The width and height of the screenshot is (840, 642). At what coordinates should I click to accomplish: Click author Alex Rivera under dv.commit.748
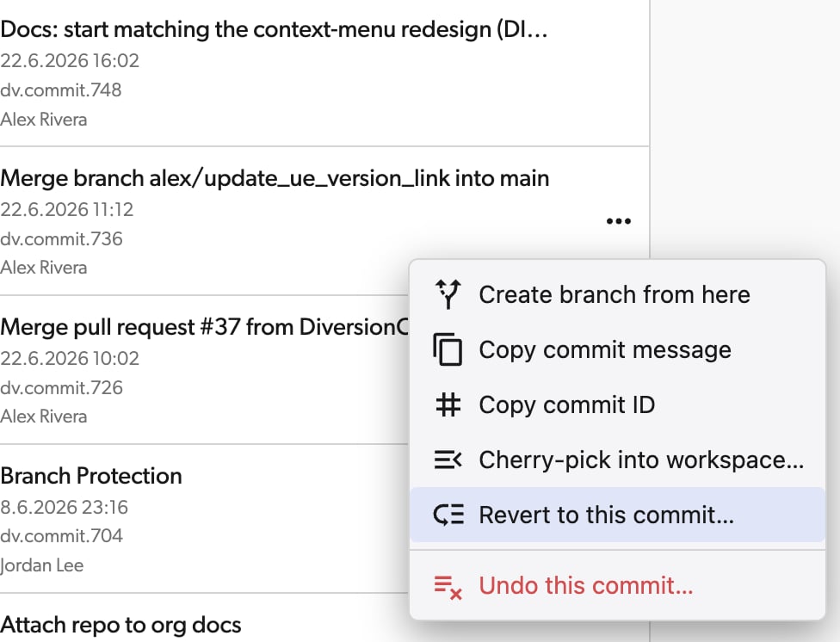43,120
